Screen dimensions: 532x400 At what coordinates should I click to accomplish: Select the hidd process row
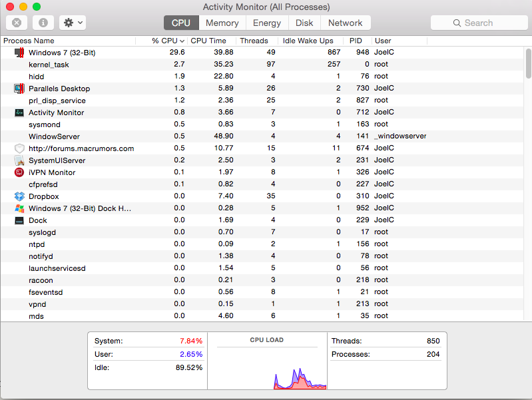(262, 77)
